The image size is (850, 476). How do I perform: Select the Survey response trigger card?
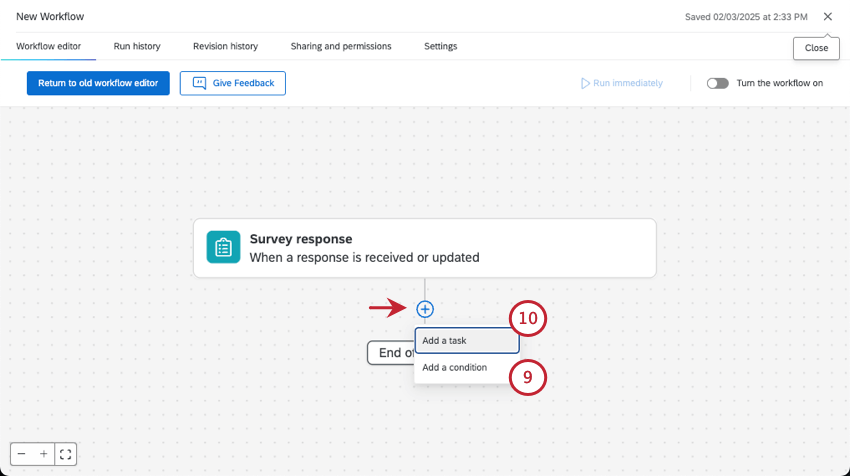(425, 248)
